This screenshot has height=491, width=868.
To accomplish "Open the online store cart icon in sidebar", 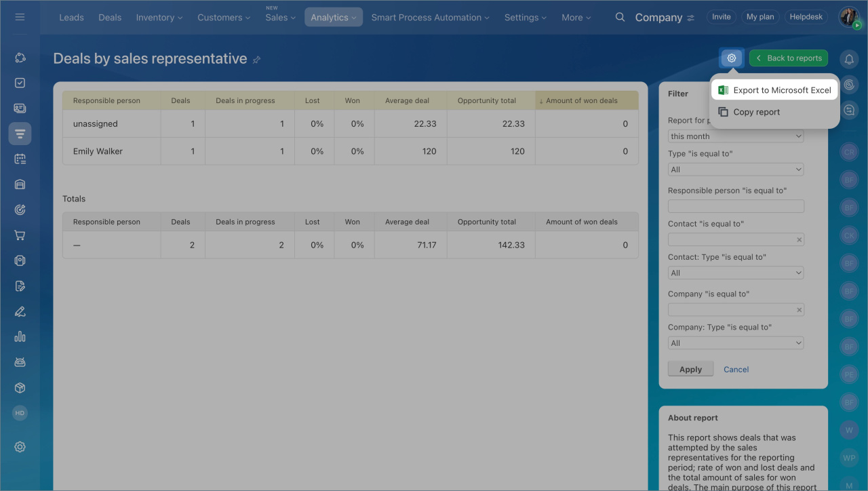I will tap(20, 235).
